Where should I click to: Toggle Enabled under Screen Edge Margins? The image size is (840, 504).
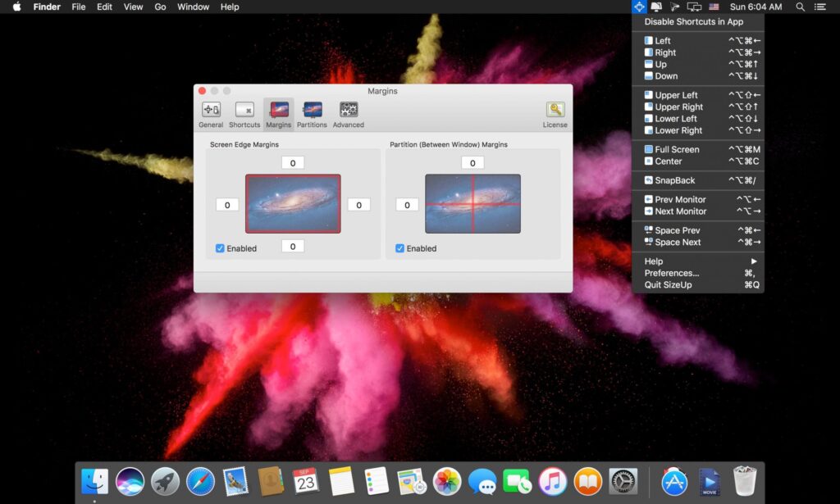(220, 248)
